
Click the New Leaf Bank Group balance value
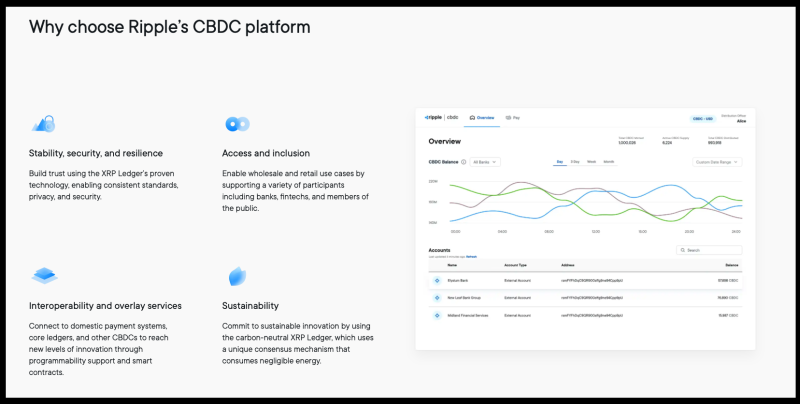728,297
